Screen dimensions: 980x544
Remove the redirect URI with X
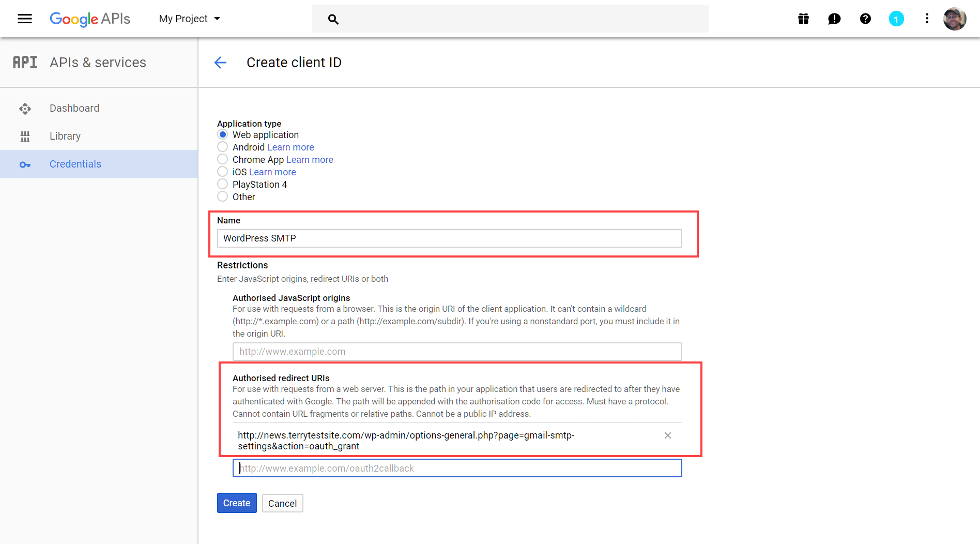pyautogui.click(x=668, y=435)
